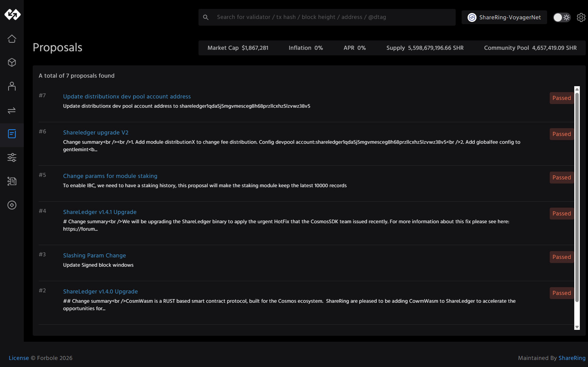588x367 pixels.
Task: Click the Big Dipper logo icon
Action: click(x=12, y=14)
